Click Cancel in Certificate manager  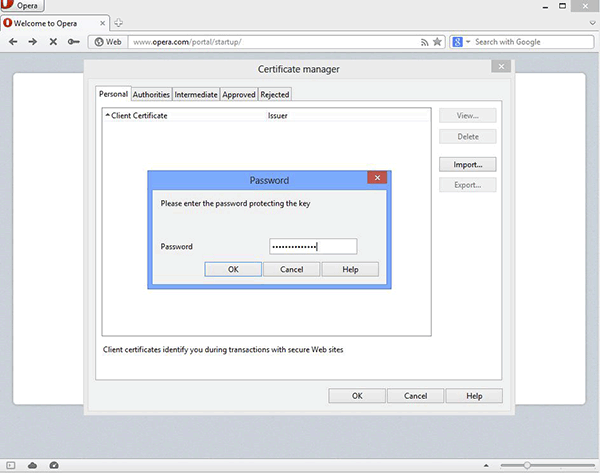point(416,396)
